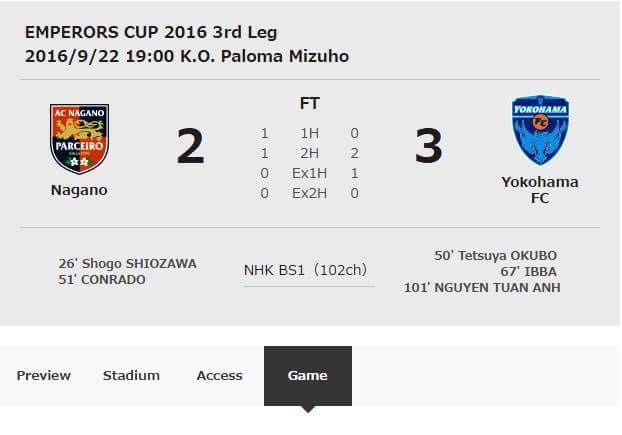
Task: Click scorer Tetsuya OKUBO at 50'
Action: pos(495,256)
